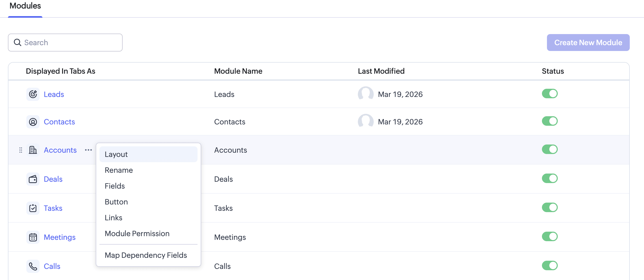This screenshot has width=644, height=280.
Task: Turn off the Contacts status switch
Action: [550, 121]
